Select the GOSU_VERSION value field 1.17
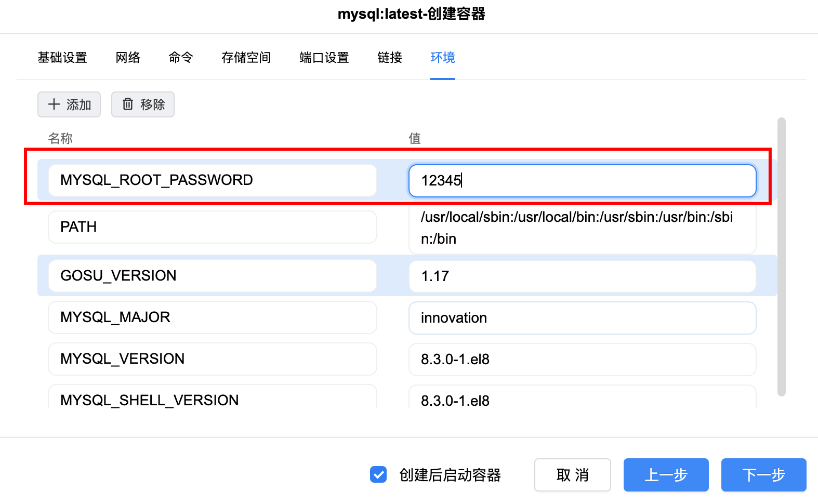 pyautogui.click(x=582, y=276)
